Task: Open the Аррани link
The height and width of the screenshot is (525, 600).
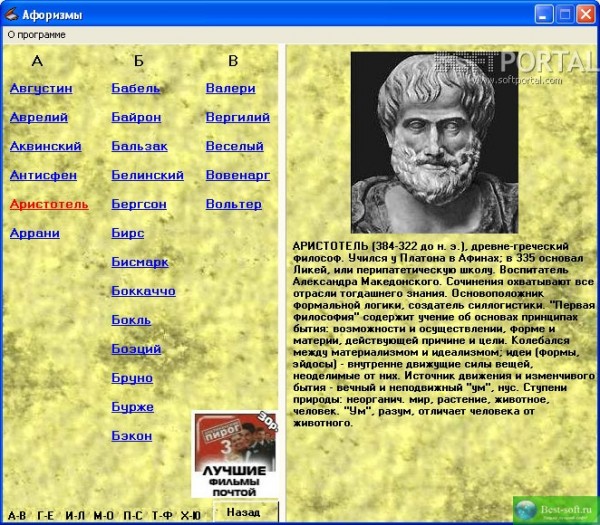Action: click(x=35, y=233)
